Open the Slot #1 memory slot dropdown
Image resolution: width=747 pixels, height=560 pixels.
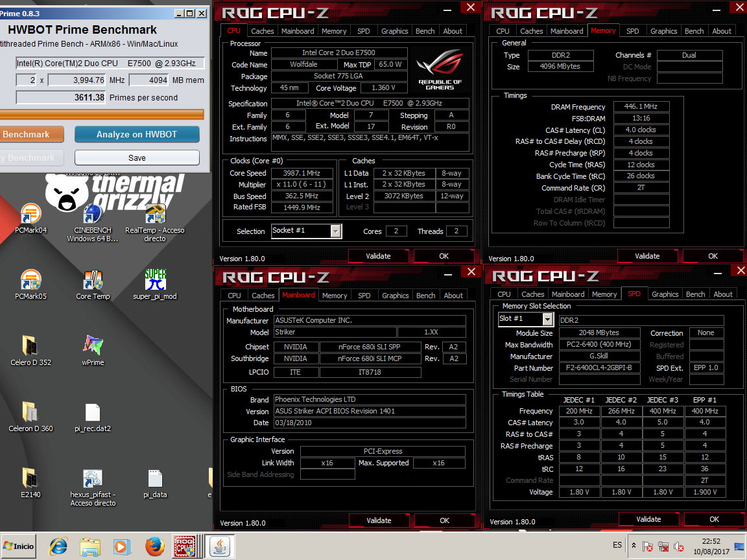[547, 320]
